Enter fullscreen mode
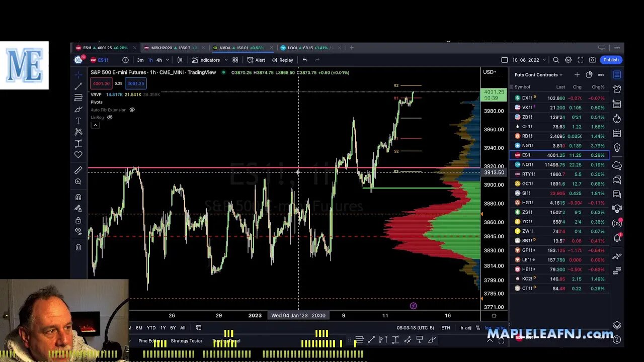Image resolution: width=644 pixels, height=362 pixels. pyautogui.click(x=580, y=60)
